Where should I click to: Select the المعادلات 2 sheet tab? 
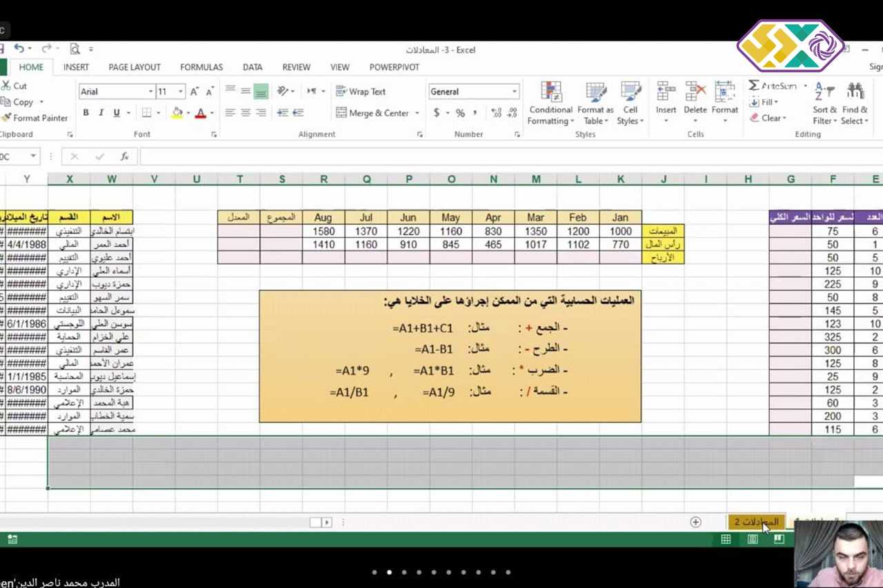point(755,522)
